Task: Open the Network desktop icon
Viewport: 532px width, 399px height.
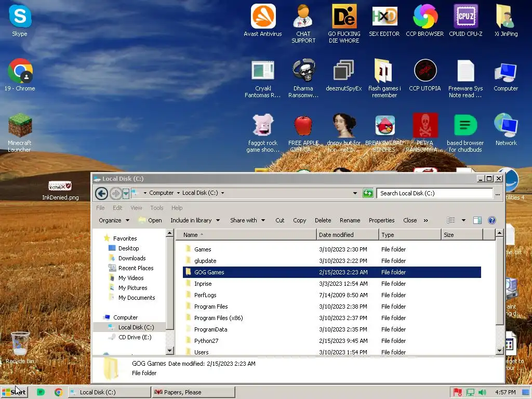Action: 506,129
